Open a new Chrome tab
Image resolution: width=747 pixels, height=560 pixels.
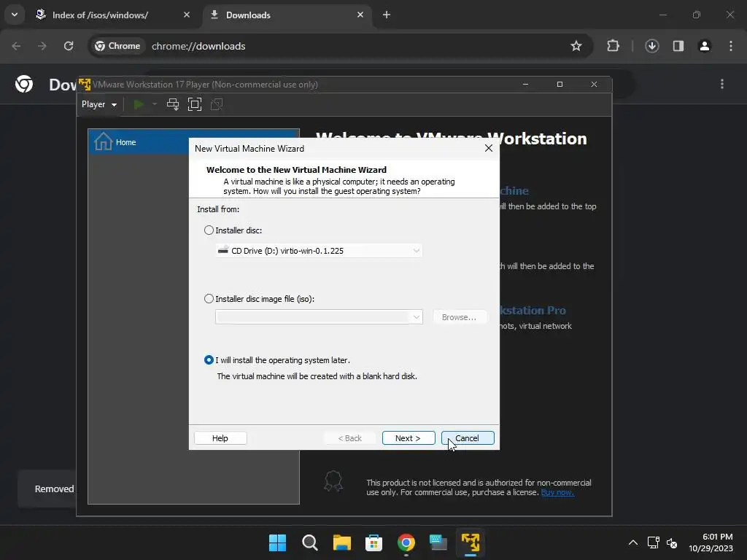[387, 15]
